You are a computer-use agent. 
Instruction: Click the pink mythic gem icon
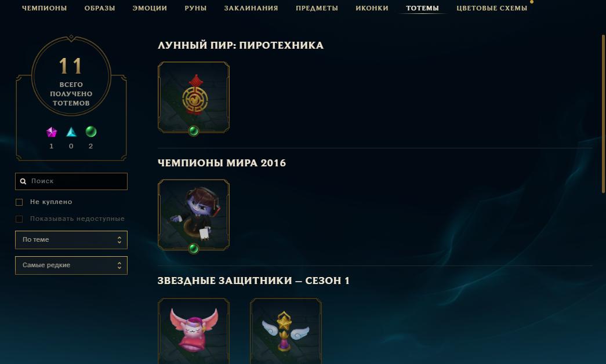pyautogui.click(x=52, y=132)
